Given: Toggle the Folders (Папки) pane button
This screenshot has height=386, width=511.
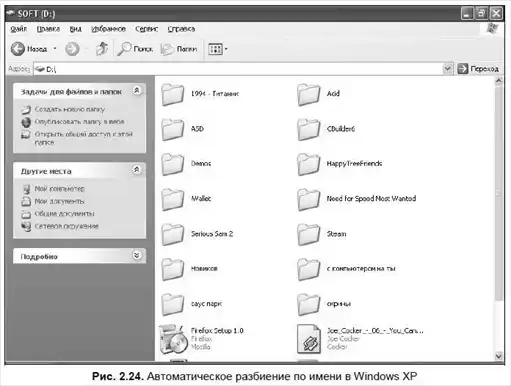Looking at the screenshot, I should (179, 49).
